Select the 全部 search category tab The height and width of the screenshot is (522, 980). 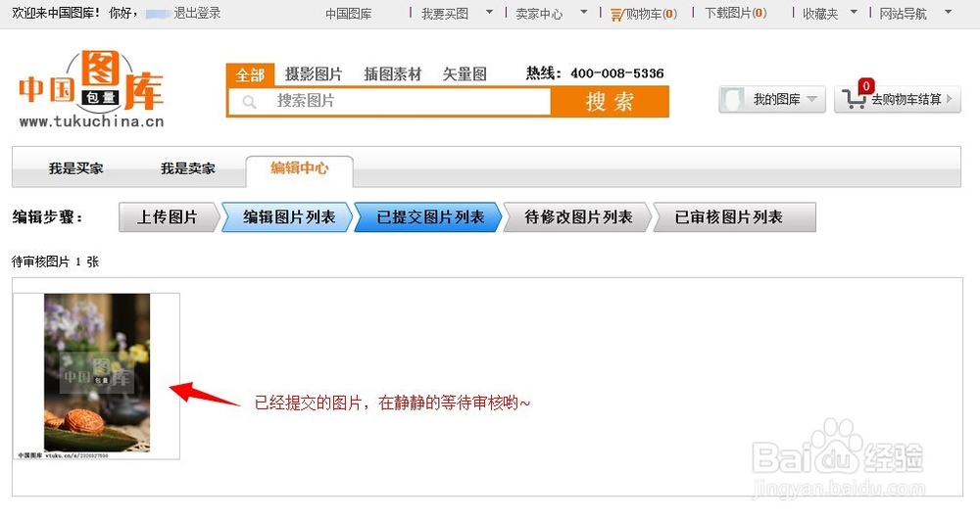pyautogui.click(x=250, y=75)
